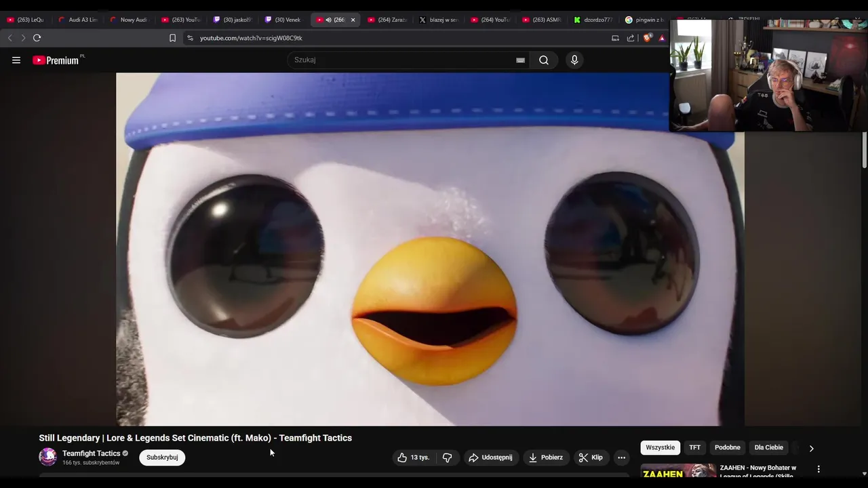Bookmark this page via bookmark icon
The width and height of the screenshot is (868, 488).
tap(172, 38)
